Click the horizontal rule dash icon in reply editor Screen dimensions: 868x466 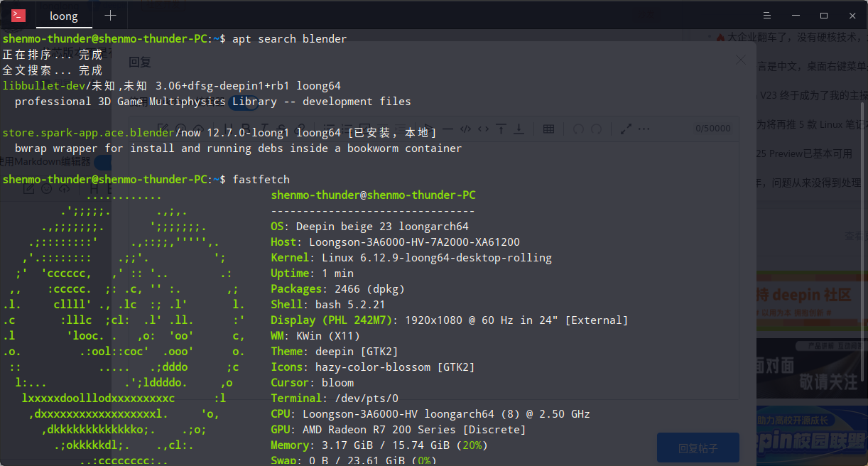[447, 129]
